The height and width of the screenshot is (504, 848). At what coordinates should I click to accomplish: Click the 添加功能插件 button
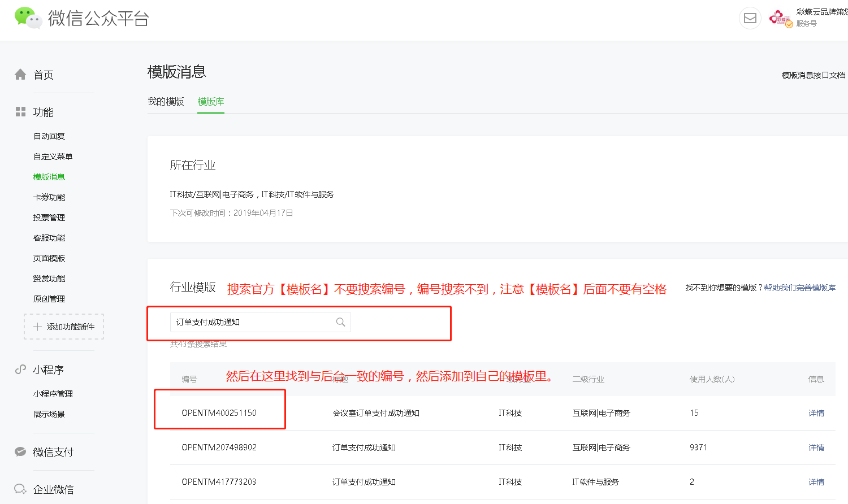(64, 327)
